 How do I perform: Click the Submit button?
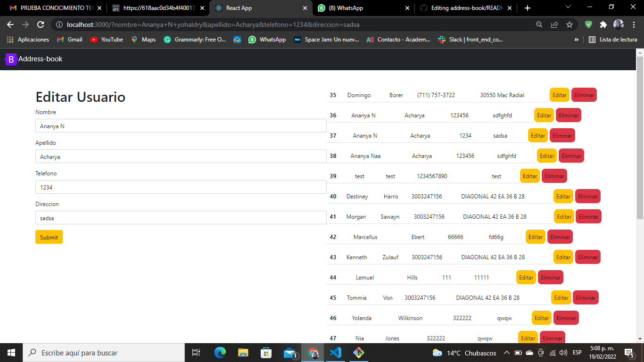[49, 237]
